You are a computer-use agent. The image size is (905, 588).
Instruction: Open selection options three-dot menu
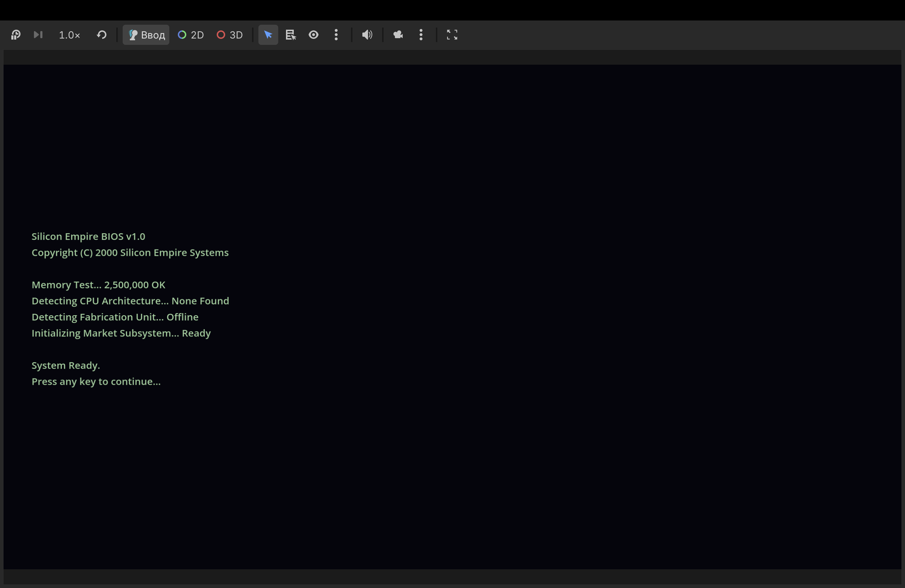coord(336,35)
